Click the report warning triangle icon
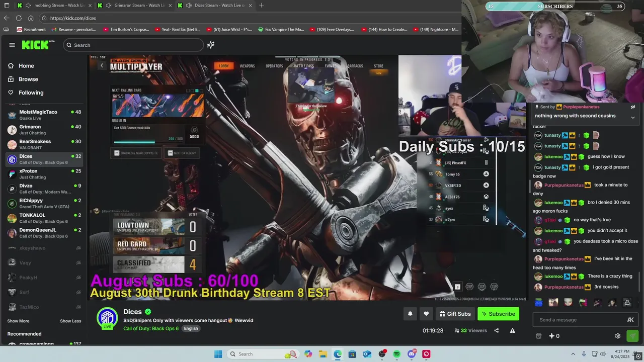The image size is (644, 362). tap(512, 330)
